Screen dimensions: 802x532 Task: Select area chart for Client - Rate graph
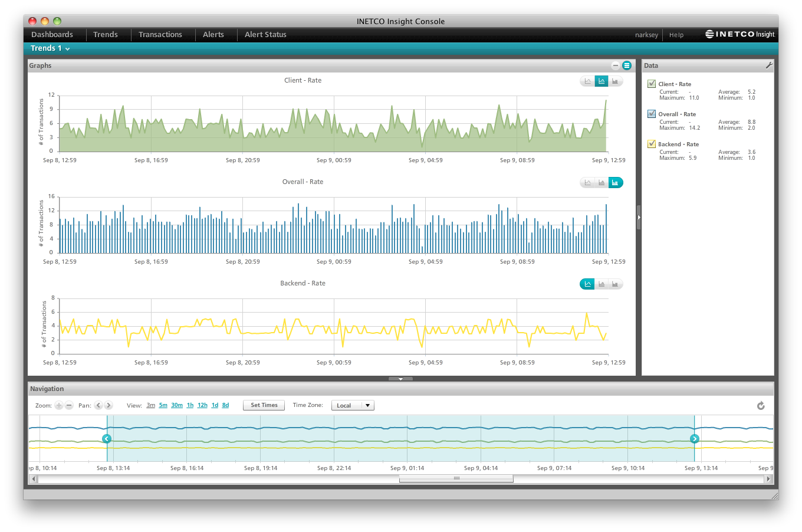[601, 81]
